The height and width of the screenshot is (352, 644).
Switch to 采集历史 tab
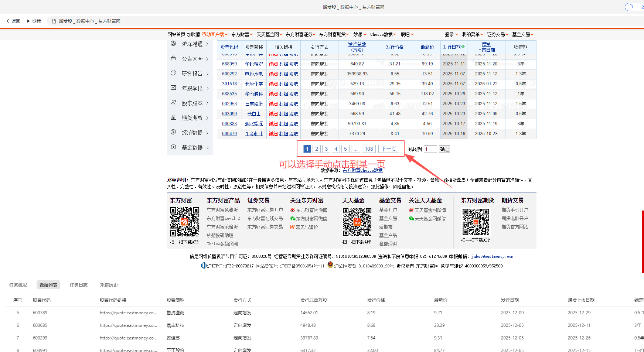[x=109, y=285]
